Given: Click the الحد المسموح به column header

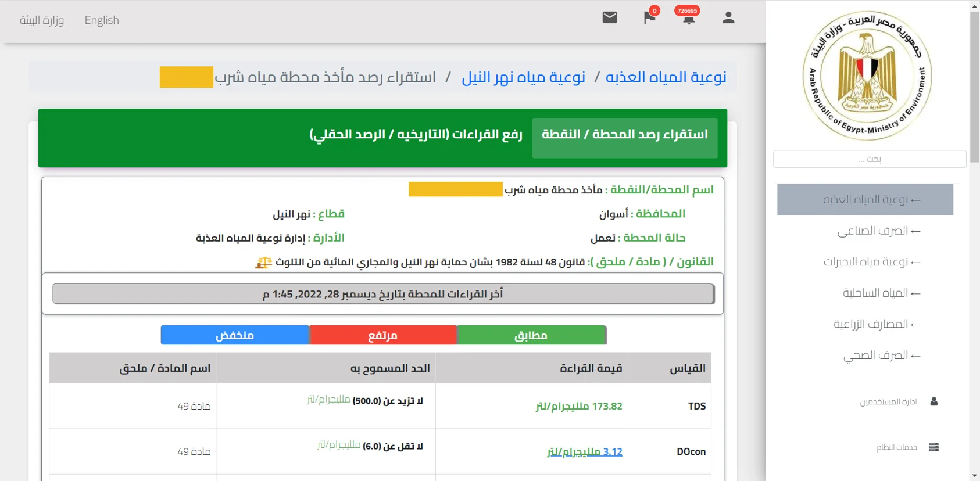Looking at the screenshot, I should tap(326, 368).
